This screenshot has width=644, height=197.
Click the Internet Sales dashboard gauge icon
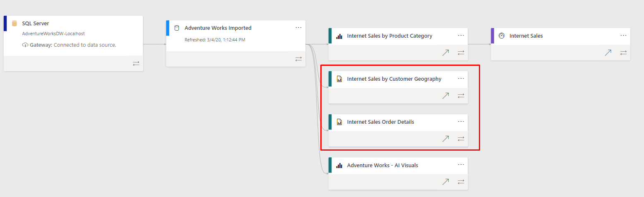502,36
